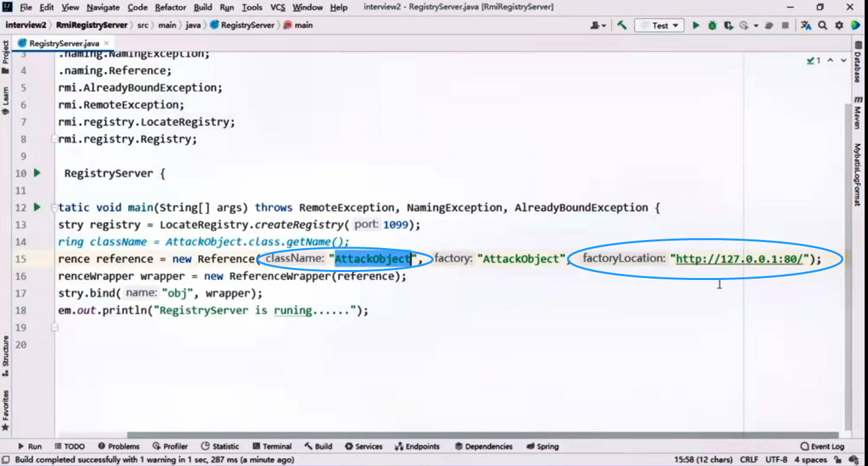Click the colorful plugin icon at toolbar end
868x466 pixels.
[855, 25]
